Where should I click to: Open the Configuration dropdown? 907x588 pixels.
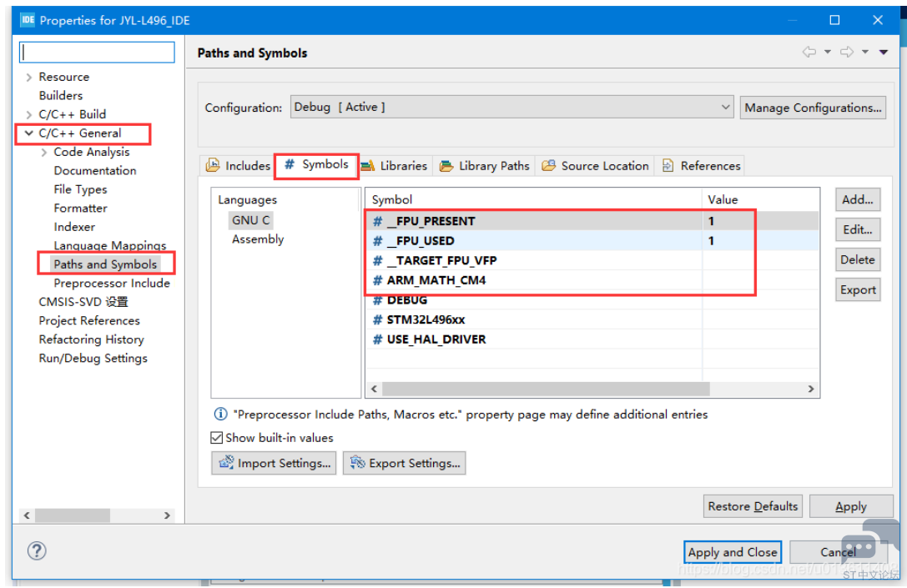point(511,108)
